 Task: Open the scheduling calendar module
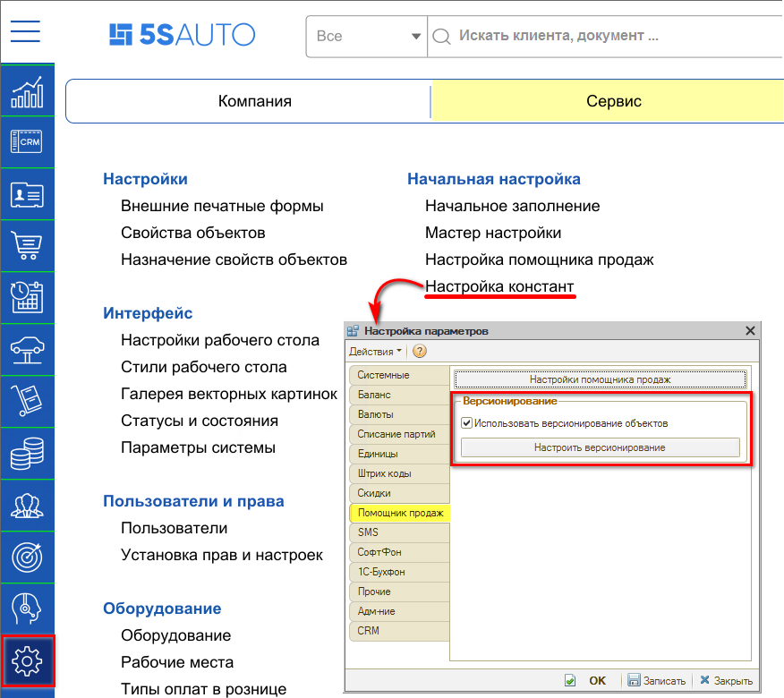point(27,297)
